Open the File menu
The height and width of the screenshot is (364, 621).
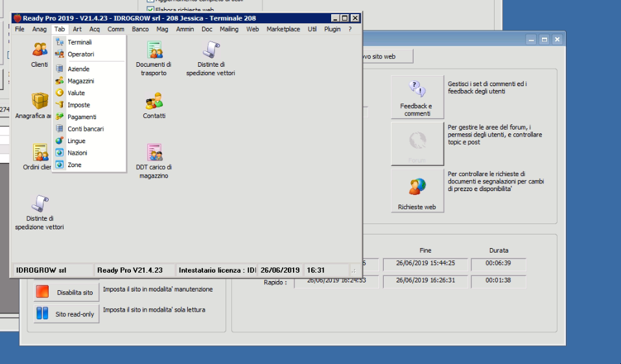[19, 29]
